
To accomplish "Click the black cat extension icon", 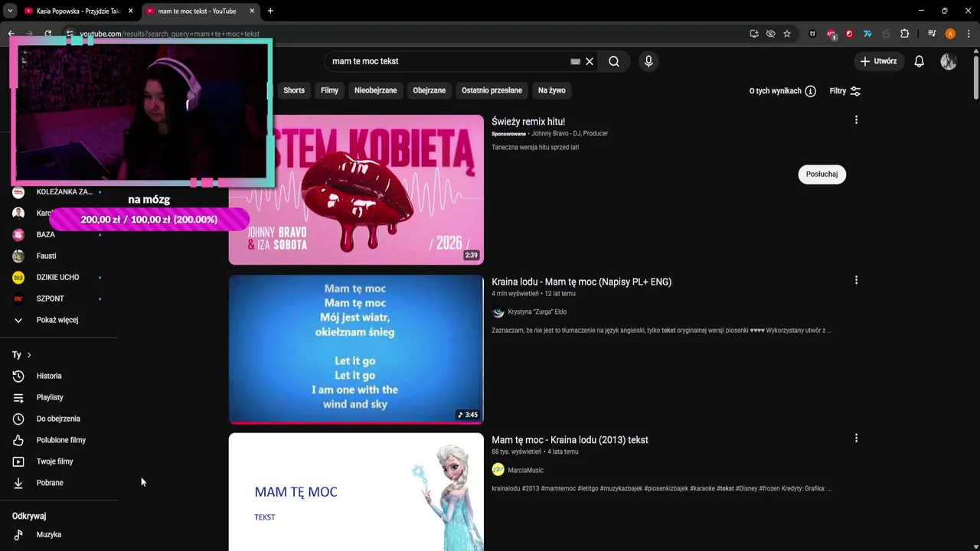I will point(812,34).
